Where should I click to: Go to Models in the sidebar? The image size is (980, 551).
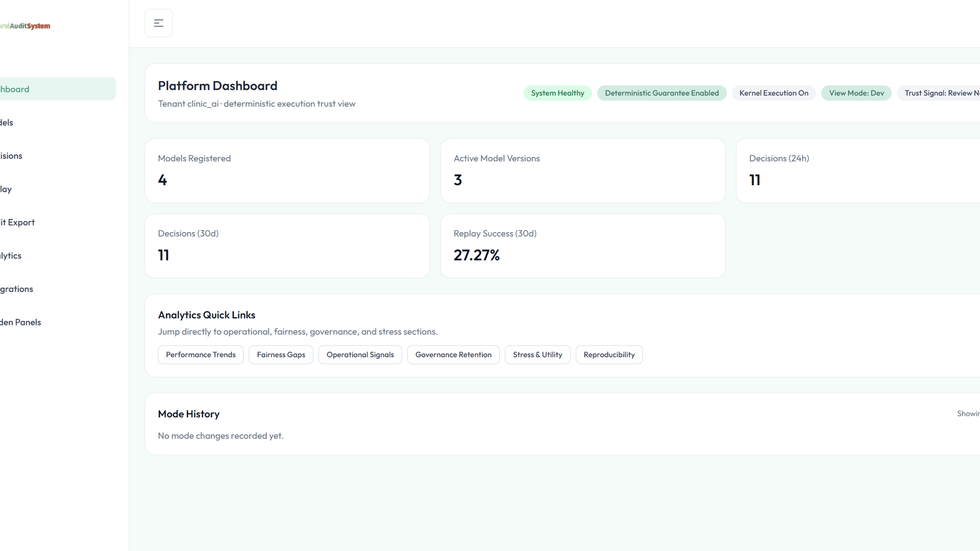coord(7,122)
